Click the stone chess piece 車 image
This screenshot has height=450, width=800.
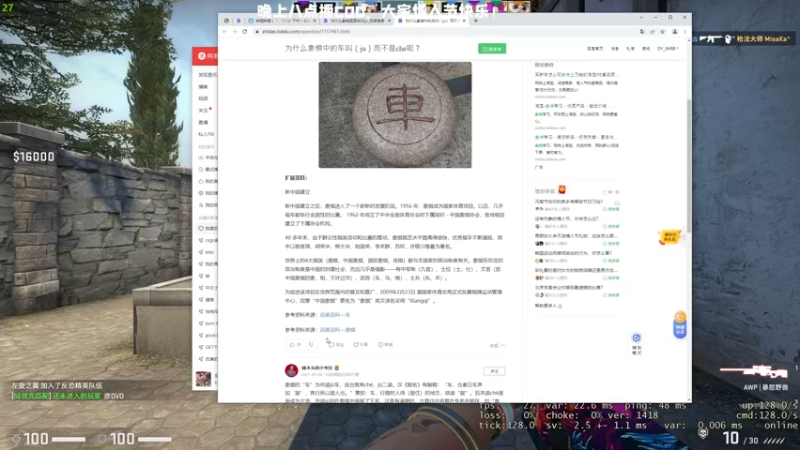[395, 115]
